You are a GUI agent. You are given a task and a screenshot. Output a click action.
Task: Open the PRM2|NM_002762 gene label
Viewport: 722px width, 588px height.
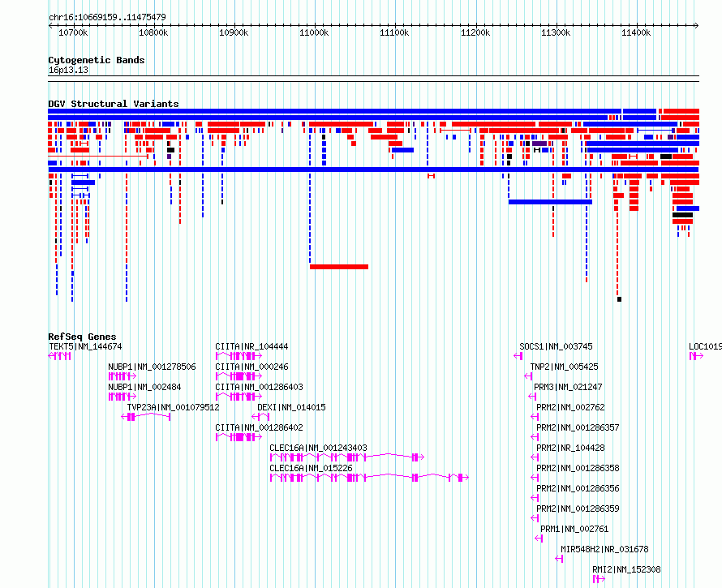pos(570,407)
